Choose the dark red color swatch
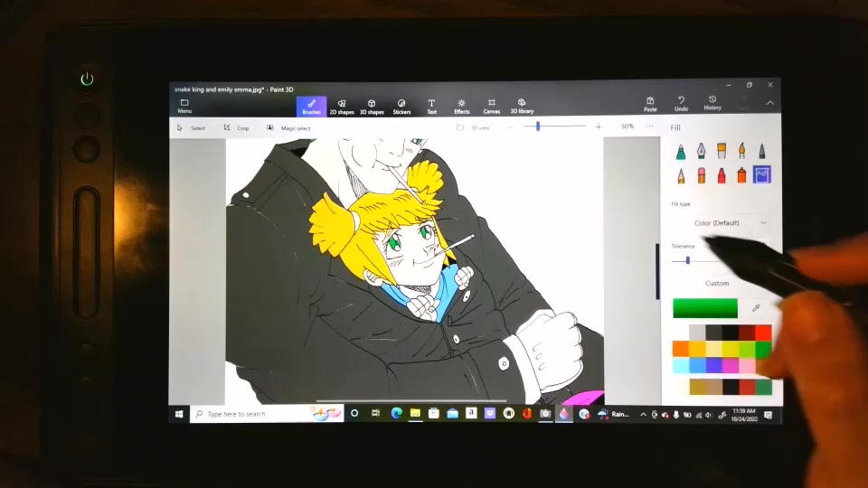868x488 pixels. 747,333
